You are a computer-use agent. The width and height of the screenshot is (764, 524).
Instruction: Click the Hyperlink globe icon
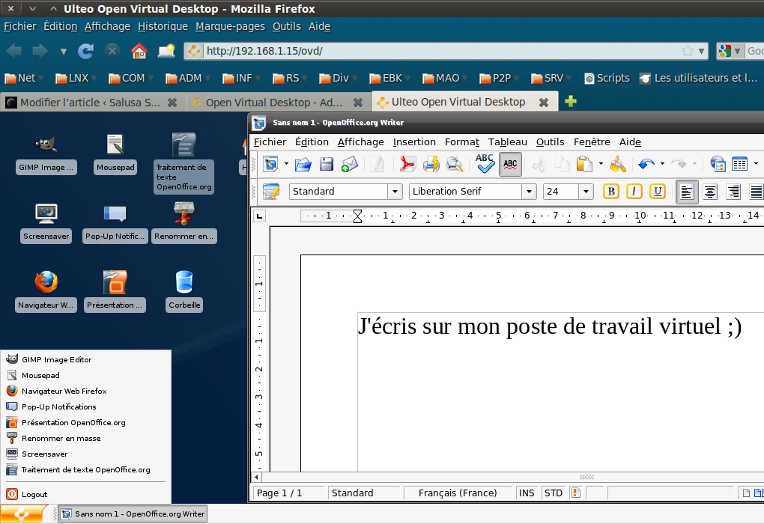(717, 164)
